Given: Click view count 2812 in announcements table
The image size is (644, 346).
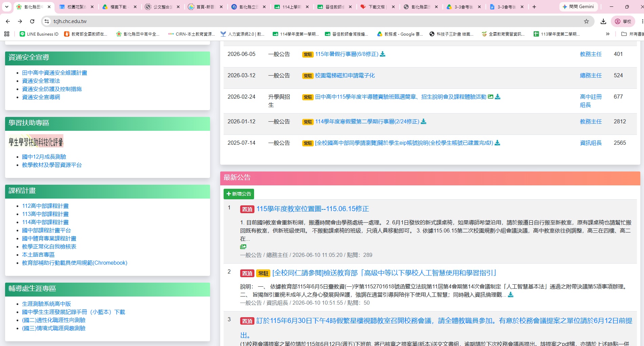Looking at the screenshot, I should tap(620, 122).
